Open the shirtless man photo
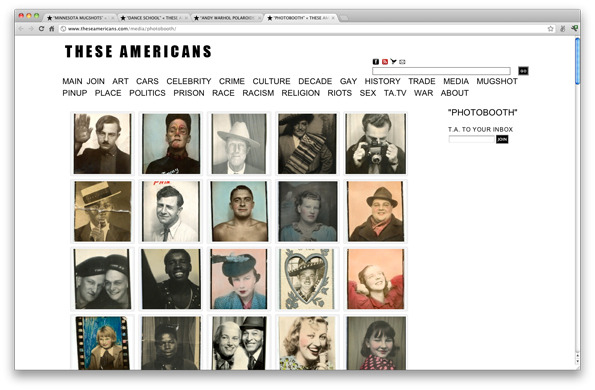The height and width of the screenshot is (390, 595). coord(239,211)
